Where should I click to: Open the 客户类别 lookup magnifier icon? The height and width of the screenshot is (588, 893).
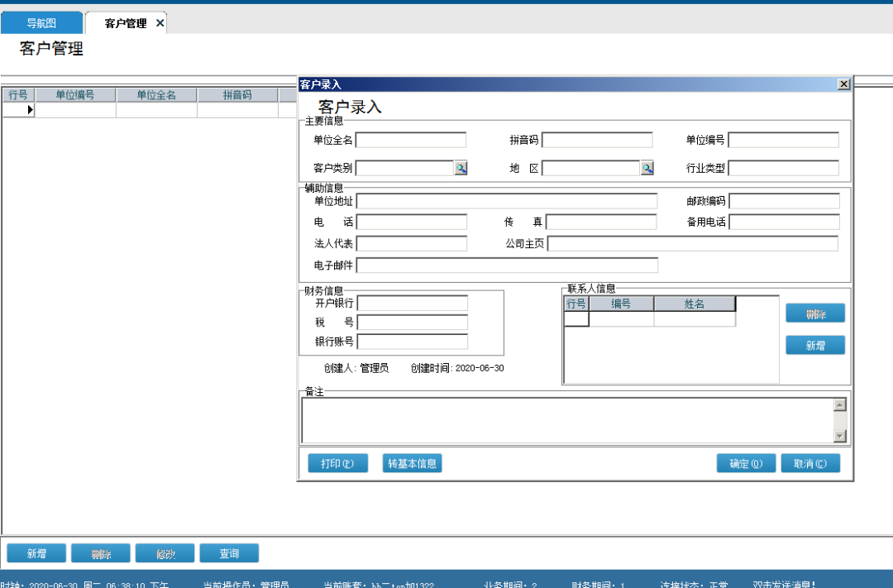click(461, 168)
